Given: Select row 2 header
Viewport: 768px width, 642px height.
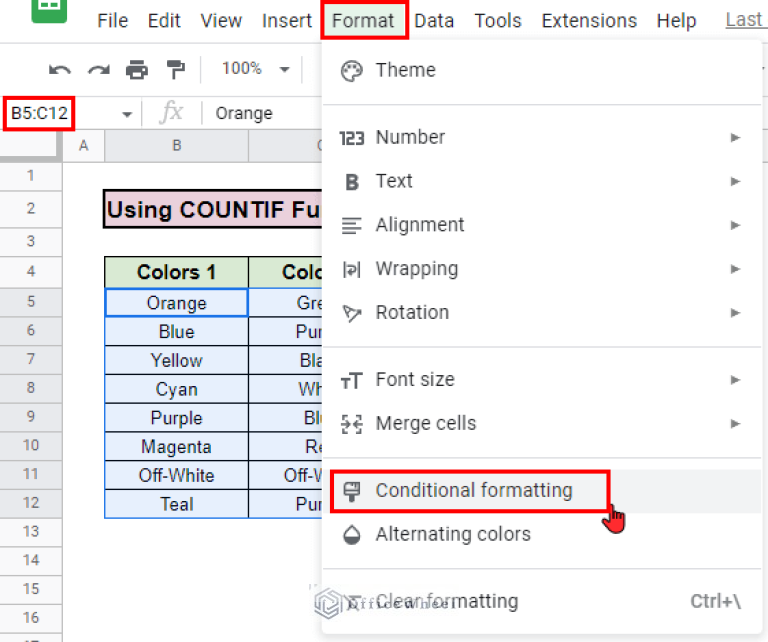Looking at the screenshot, I should click(x=31, y=209).
